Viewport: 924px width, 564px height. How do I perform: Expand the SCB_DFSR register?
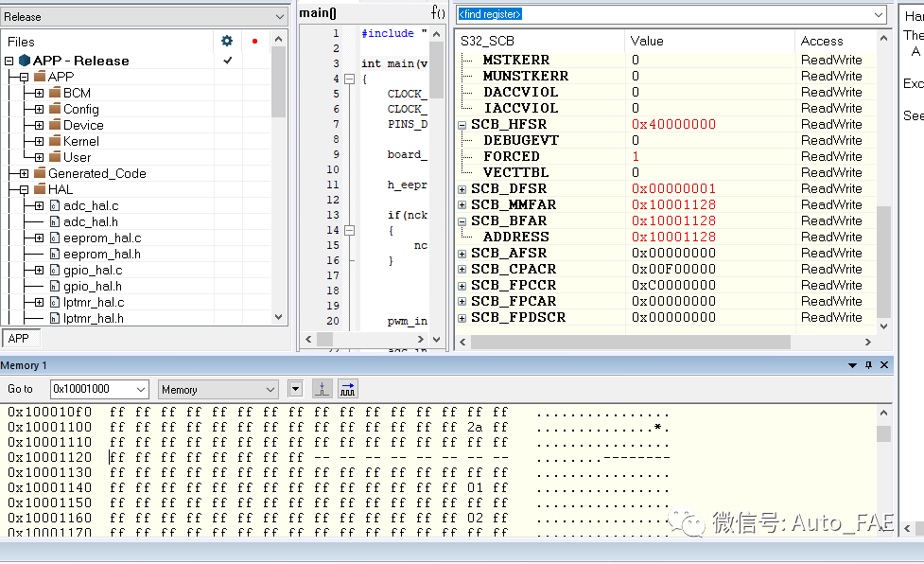pyautogui.click(x=462, y=188)
